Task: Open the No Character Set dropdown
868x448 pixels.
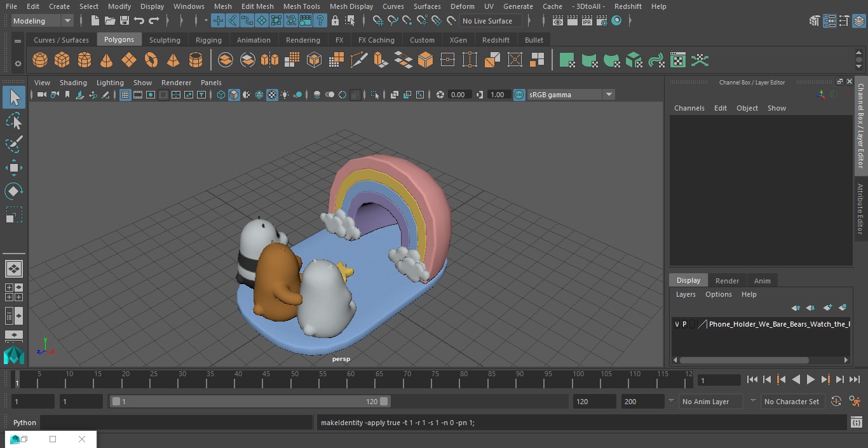Action: pyautogui.click(x=792, y=402)
